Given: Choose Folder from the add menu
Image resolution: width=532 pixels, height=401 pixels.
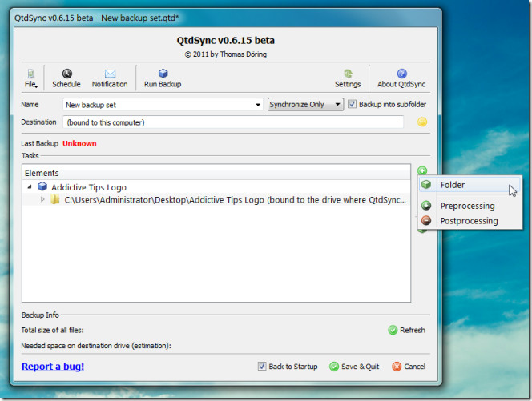Looking at the screenshot, I should click(x=470, y=185).
